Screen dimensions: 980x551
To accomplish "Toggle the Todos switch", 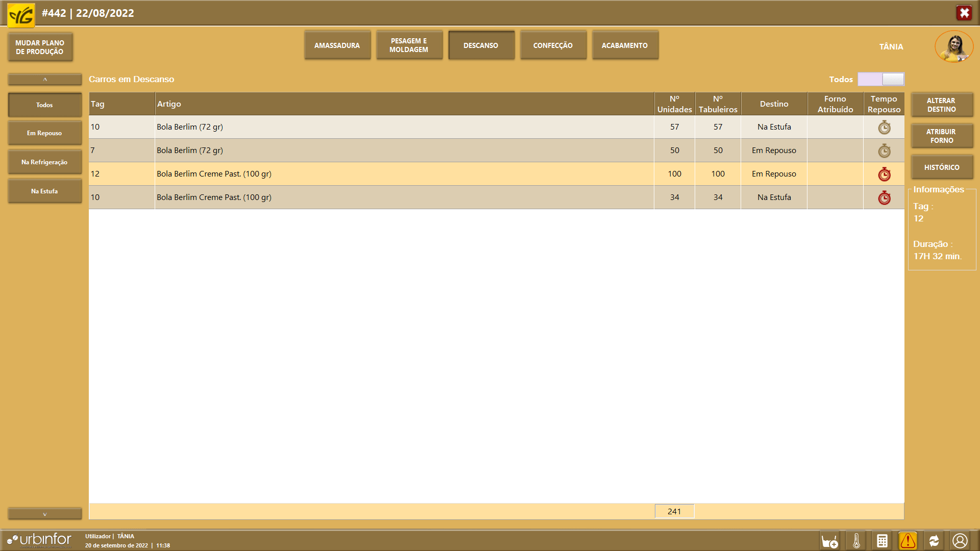I will point(881,79).
